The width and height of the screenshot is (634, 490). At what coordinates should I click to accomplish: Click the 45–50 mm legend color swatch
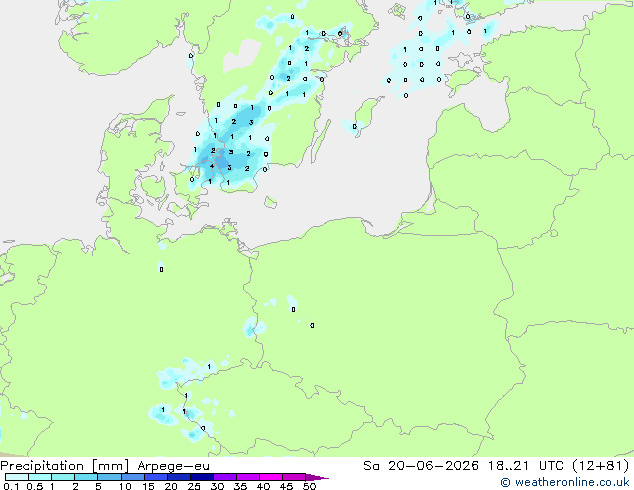pos(294,477)
